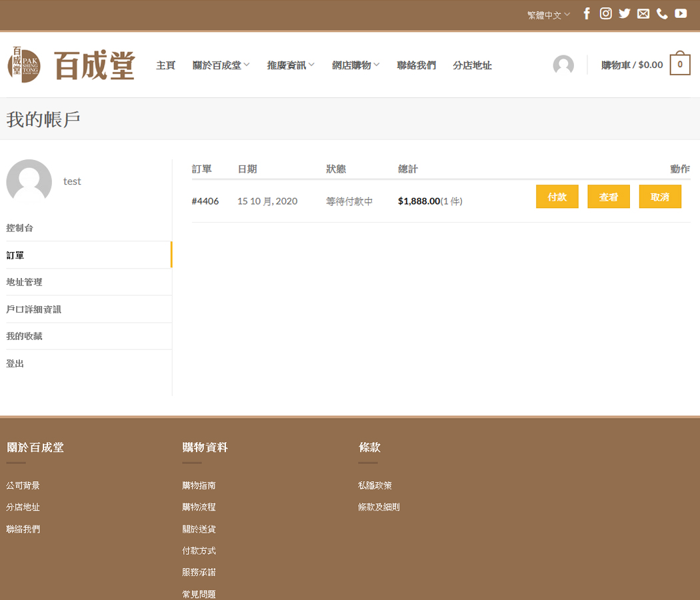The width and height of the screenshot is (700, 600).
Task: Open 聯絡我們 in the top navigation
Action: [417, 65]
